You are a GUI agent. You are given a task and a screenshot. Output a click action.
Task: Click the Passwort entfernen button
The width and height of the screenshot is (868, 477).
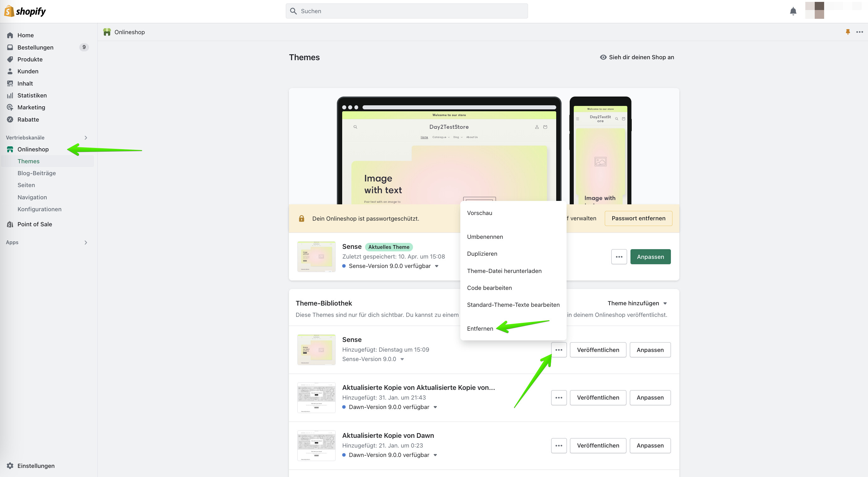(638, 218)
